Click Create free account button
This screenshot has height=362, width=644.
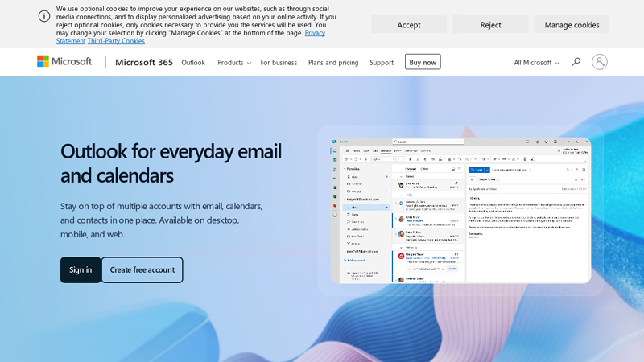coord(142,269)
